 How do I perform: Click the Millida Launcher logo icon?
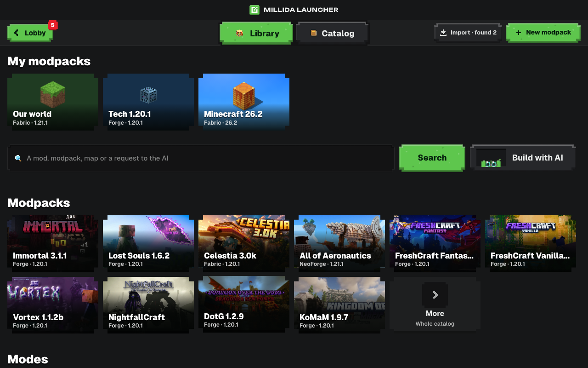pyautogui.click(x=254, y=10)
